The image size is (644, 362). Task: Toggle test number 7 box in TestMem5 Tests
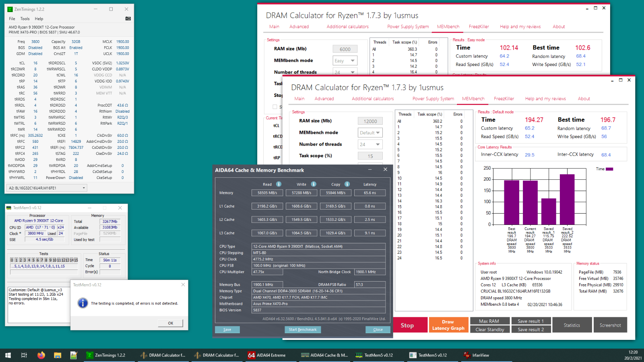pyautogui.click(x=42, y=260)
